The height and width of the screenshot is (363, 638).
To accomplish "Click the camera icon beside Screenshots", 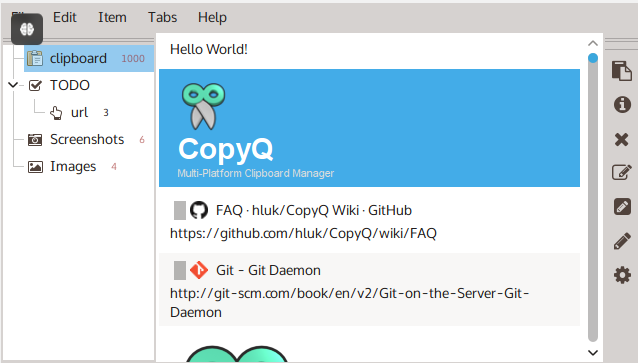I will click(35, 140).
